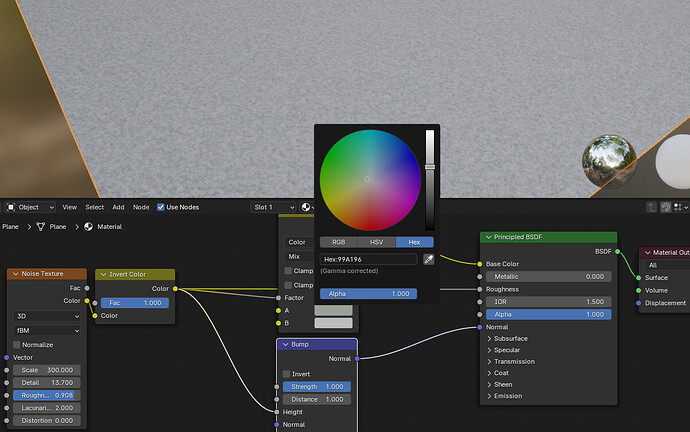Screen dimensions: 690x432
Task: Enable Normalize on Noise Texture node
Action: pyautogui.click(x=17, y=344)
